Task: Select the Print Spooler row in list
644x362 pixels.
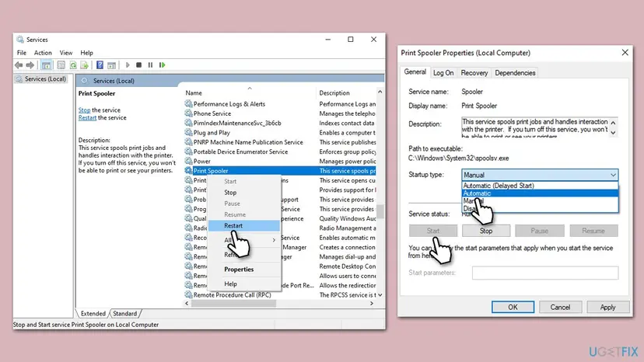Action: (x=280, y=171)
